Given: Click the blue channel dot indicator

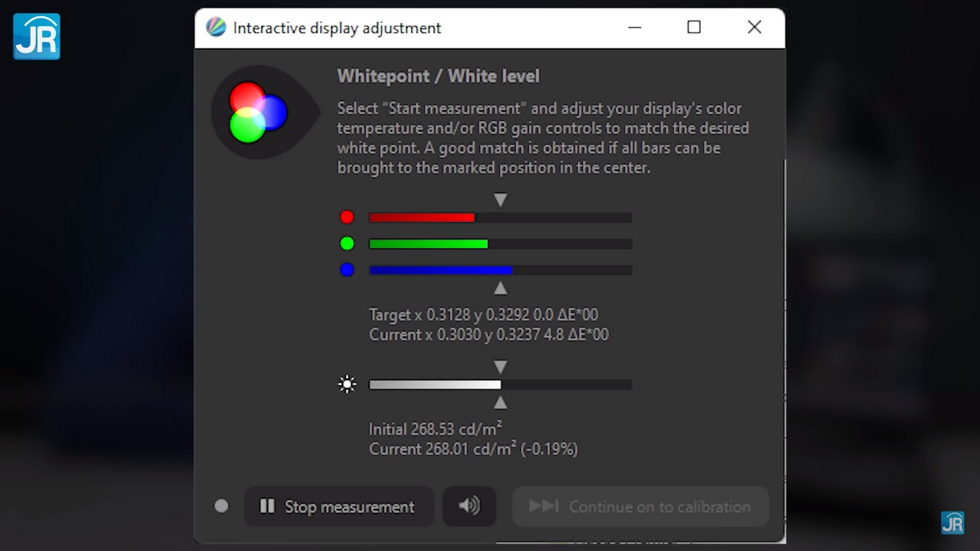Looking at the screenshot, I should (x=347, y=269).
